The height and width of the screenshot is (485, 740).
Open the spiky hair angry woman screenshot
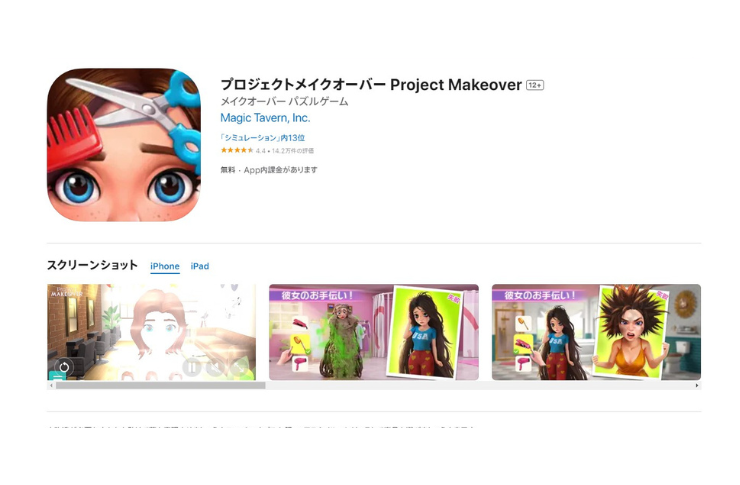(x=596, y=332)
